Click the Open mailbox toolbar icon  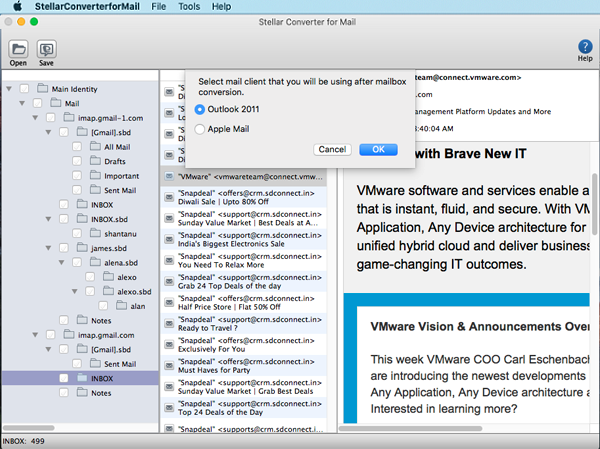[x=18, y=49]
